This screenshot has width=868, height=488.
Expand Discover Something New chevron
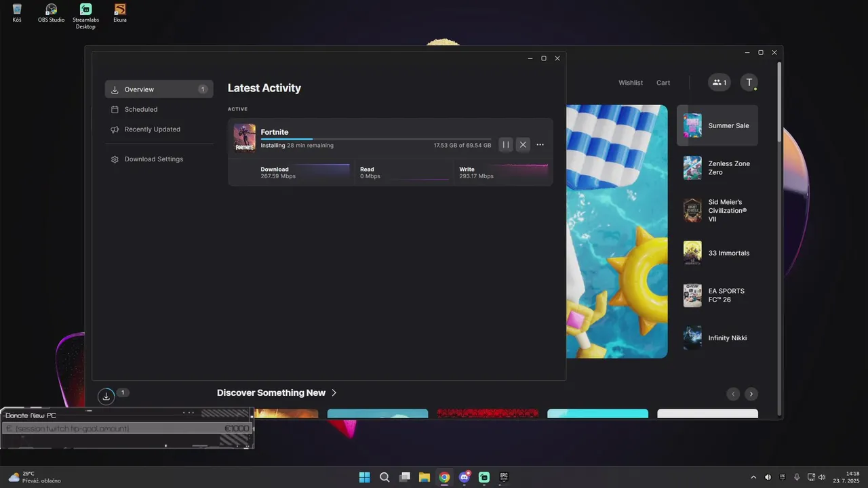tap(334, 392)
